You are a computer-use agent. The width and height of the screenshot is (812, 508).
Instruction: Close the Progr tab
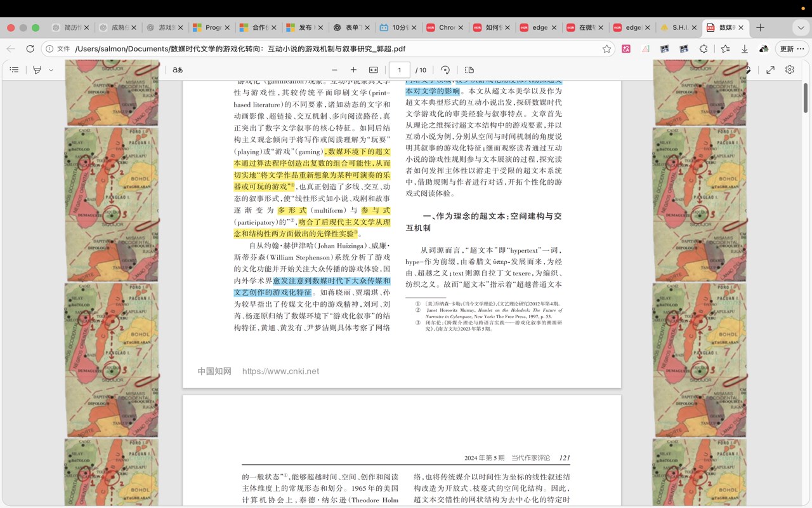point(228,28)
